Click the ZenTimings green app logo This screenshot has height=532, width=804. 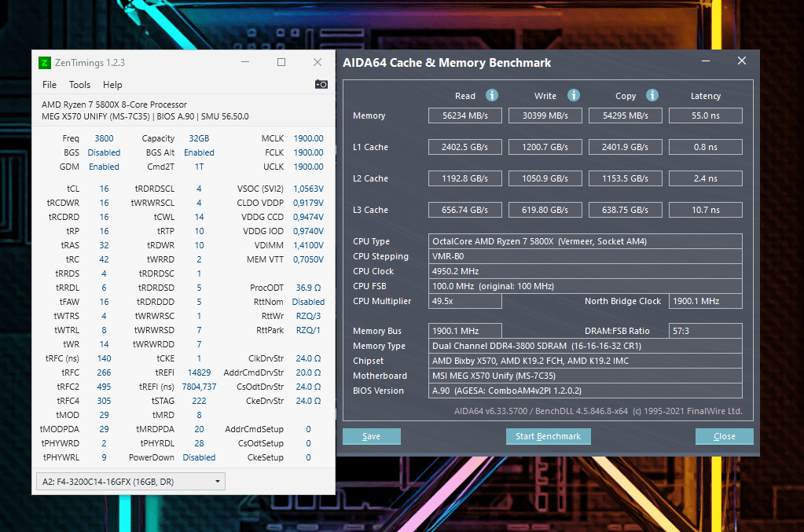[x=45, y=63]
